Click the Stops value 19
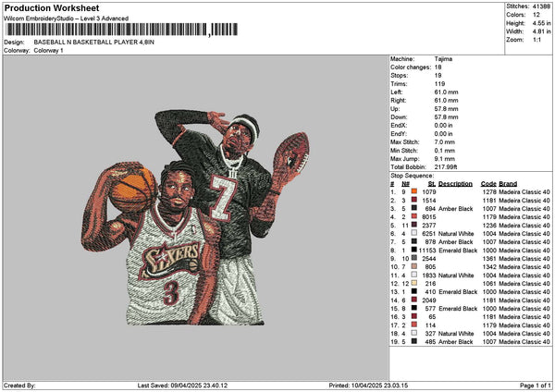Image resolution: width=555 pixels, height=392 pixels. (x=438, y=76)
